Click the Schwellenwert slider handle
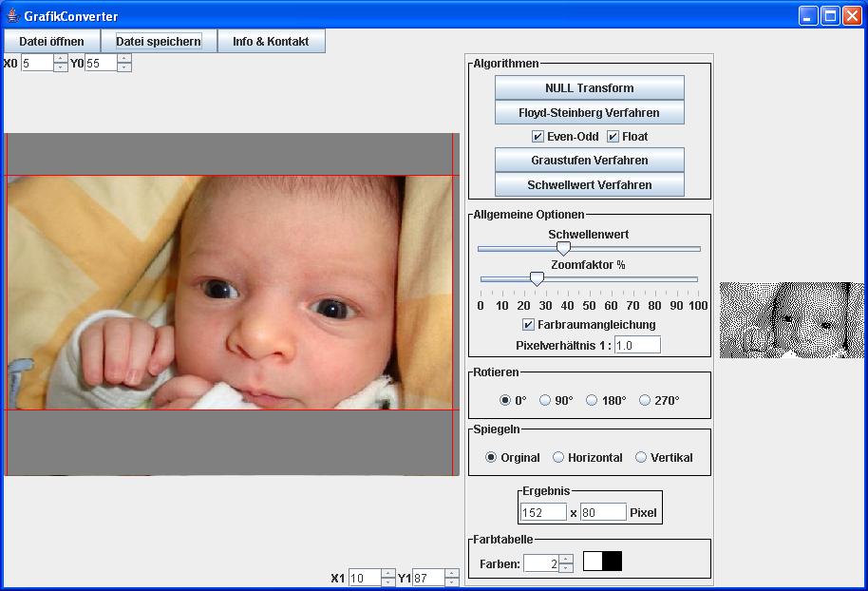This screenshot has height=591, width=868. 563,249
